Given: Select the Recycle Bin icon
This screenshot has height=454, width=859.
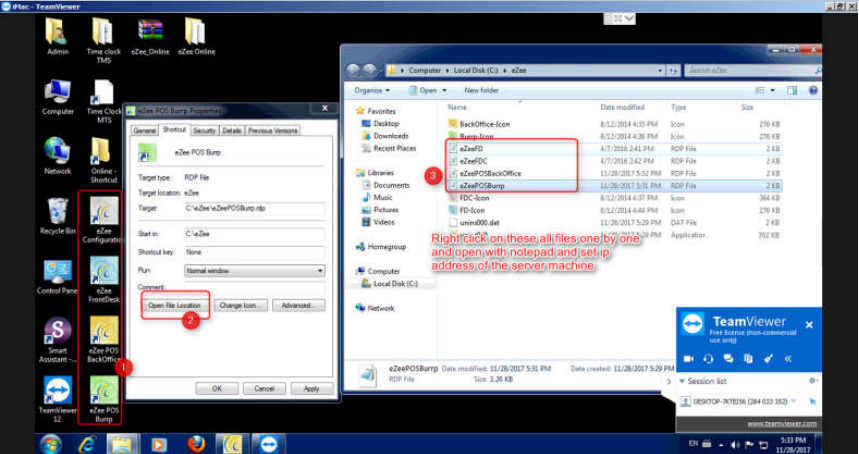Looking at the screenshot, I should (58, 216).
